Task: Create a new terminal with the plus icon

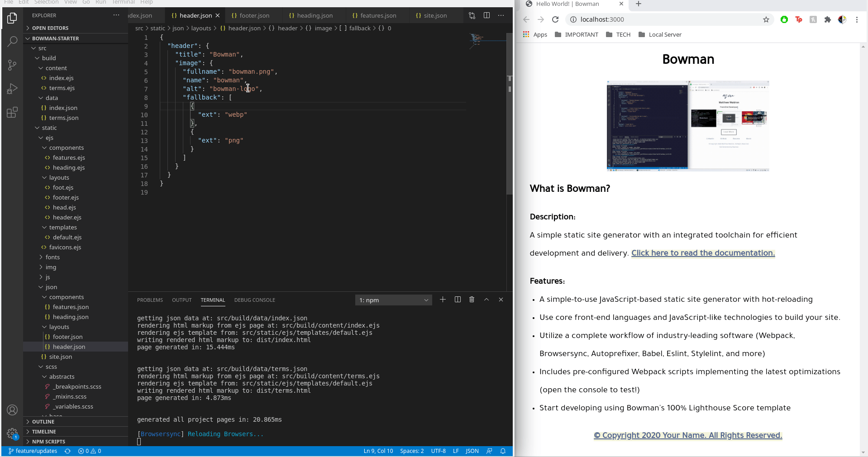Action: point(443,300)
